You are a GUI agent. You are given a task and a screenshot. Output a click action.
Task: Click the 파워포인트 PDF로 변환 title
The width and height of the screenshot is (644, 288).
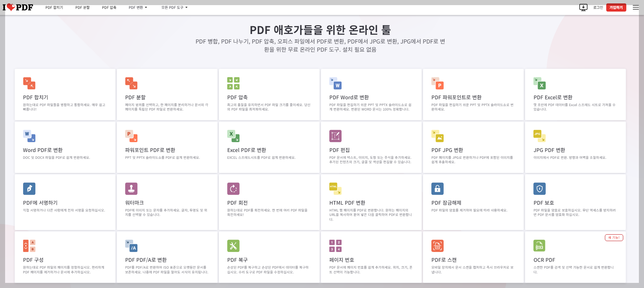150,150
